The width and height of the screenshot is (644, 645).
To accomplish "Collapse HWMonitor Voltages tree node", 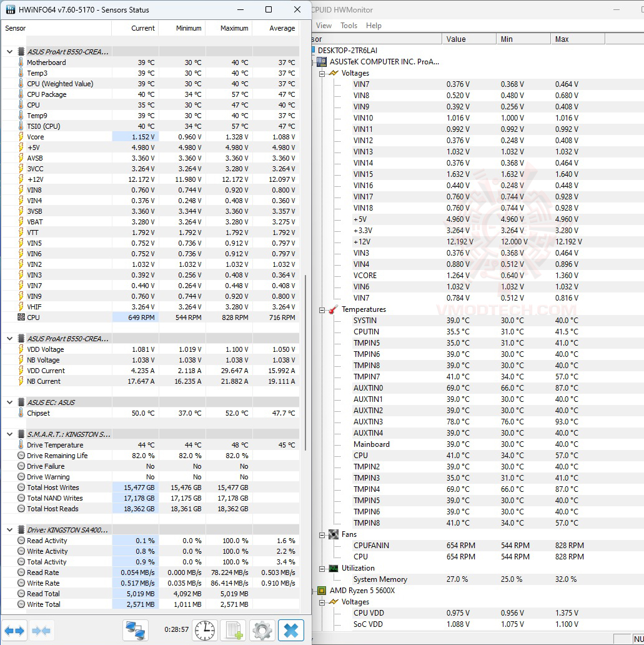I will coord(322,74).
